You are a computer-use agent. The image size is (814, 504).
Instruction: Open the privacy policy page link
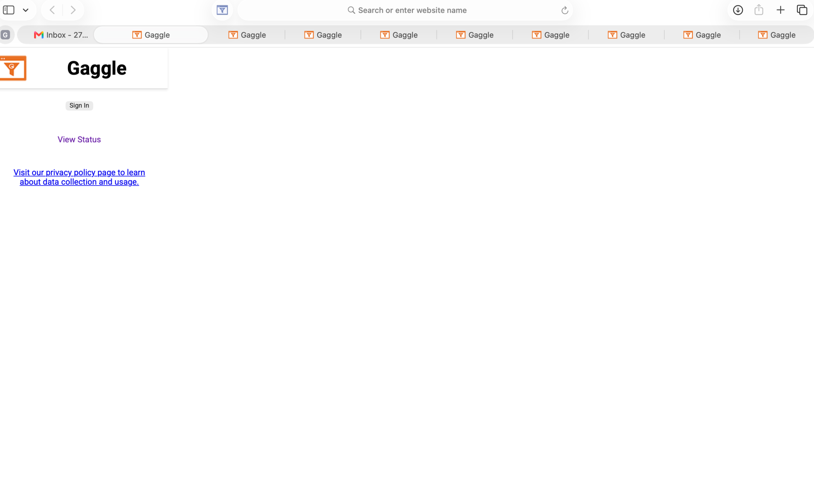tap(79, 177)
